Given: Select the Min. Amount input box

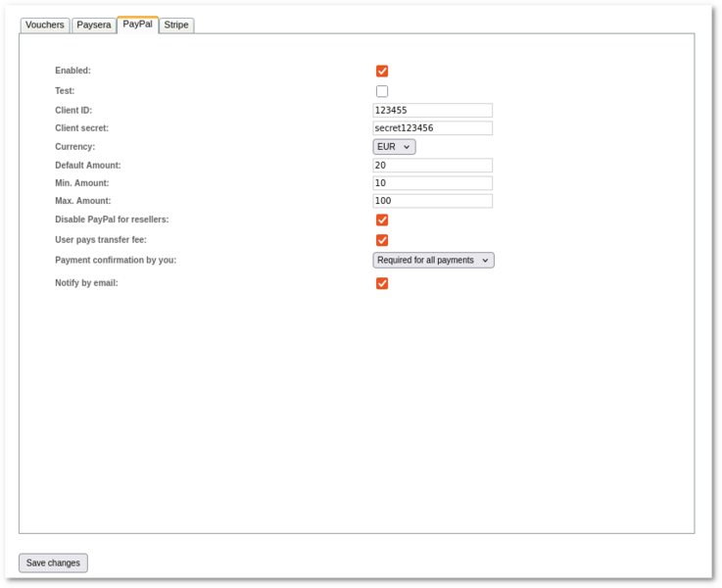Looking at the screenshot, I should 432,183.
